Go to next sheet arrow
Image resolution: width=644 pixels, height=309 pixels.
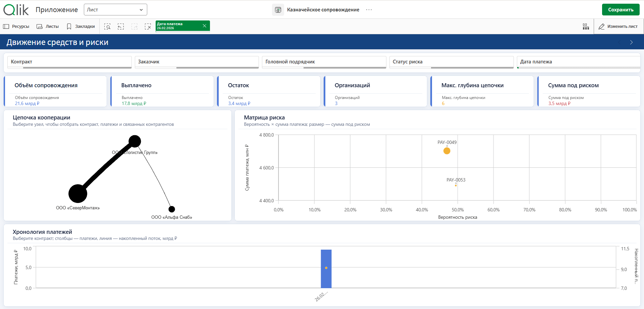(631, 42)
